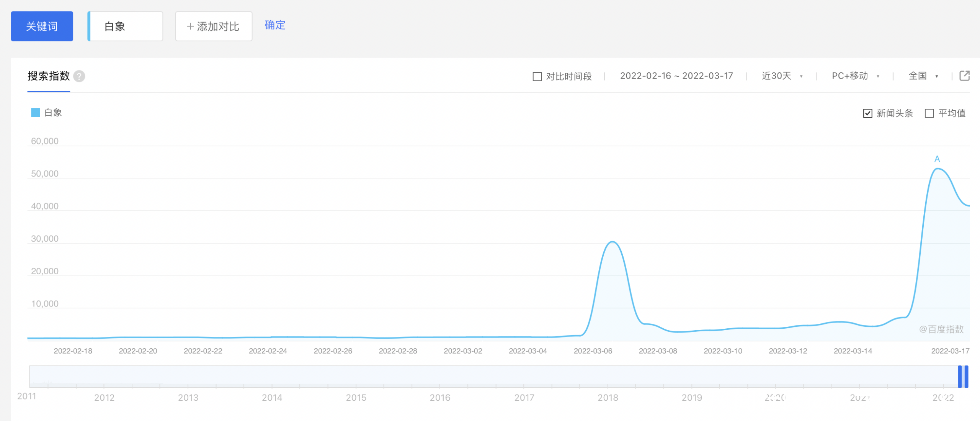The width and height of the screenshot is (980, 421).
Task: Click the date range 2022-02-16 ~ 2022-03-17
Action: pyautogui.click(x=676, y=76)
